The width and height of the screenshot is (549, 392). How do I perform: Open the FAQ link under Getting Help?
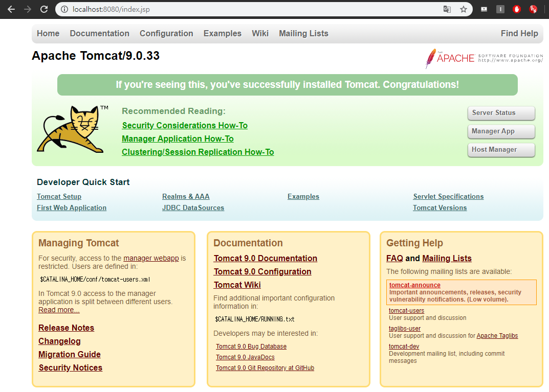[x=394, y=259]
